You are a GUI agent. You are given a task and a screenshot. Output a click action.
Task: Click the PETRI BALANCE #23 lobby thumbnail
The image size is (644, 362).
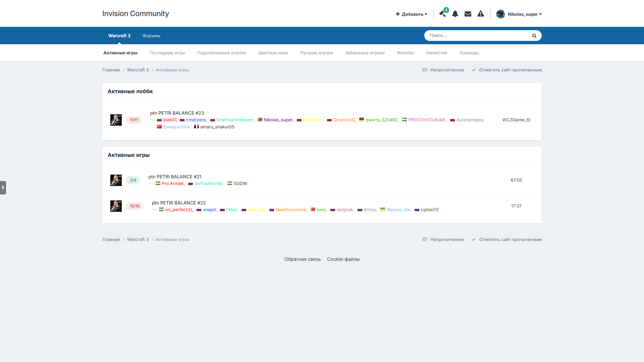(x=116, y=120)
